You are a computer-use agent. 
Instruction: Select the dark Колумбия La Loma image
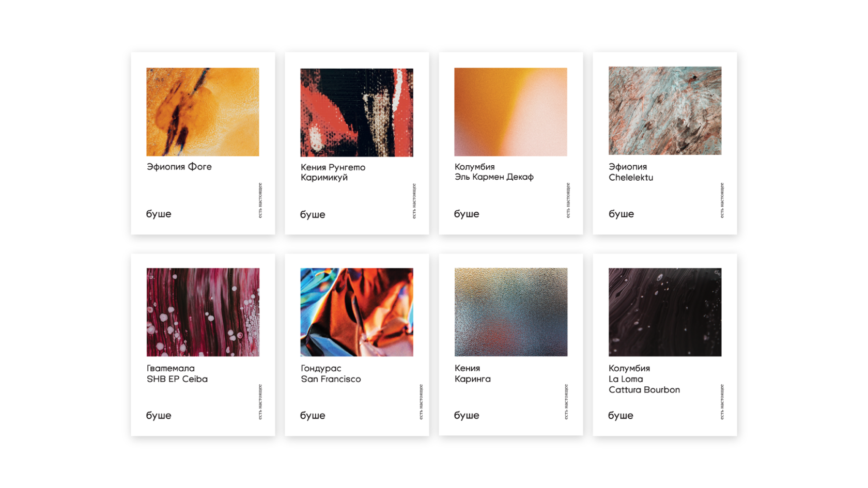click(665, 312)
